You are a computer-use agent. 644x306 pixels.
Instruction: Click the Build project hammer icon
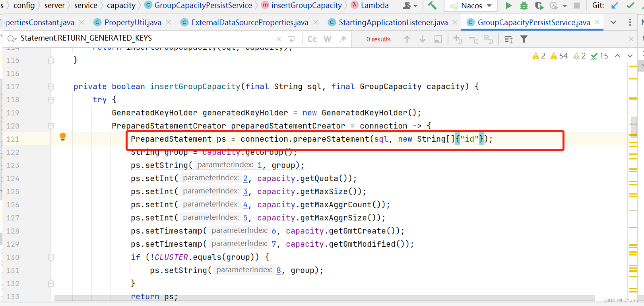(432, 6)
